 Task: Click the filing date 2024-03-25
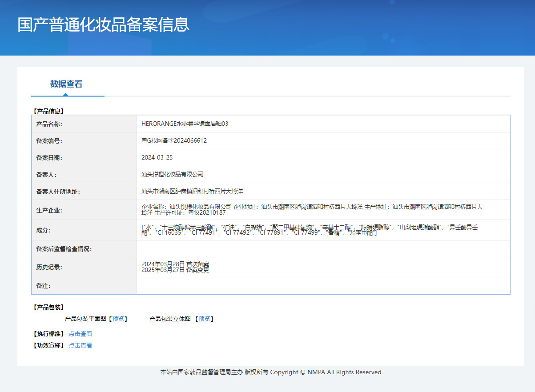pyautogui.click(x=157, y=157)
